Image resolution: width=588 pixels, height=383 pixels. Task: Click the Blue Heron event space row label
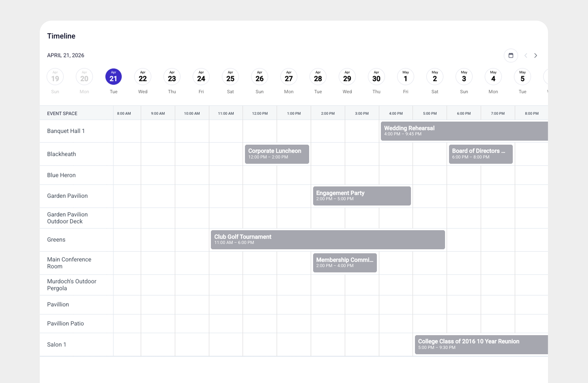click(61, 175)
